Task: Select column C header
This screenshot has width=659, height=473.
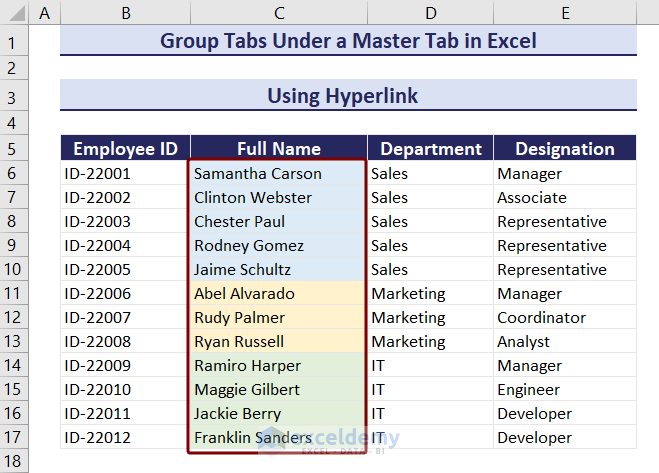Action: tap(278, 14)
